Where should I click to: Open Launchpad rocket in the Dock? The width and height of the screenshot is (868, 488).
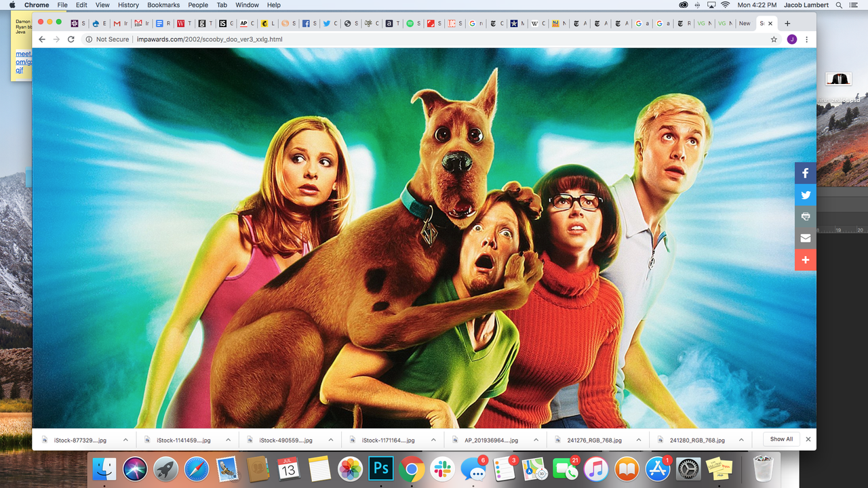166,468
